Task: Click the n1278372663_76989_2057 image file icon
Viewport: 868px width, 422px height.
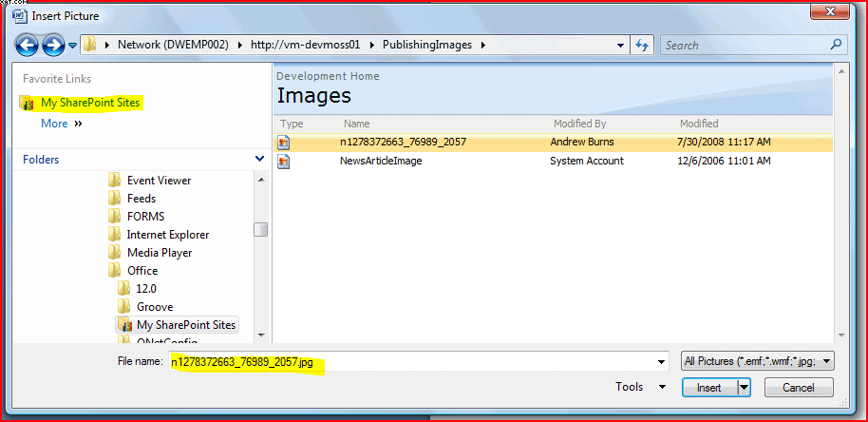Action: pos(284,143)
